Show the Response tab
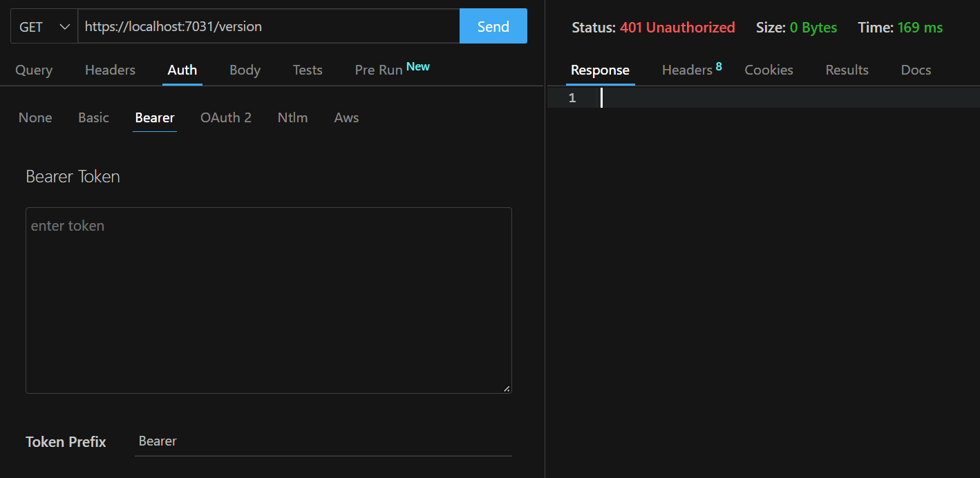This screenshot has height=478, width=980. pyautogui.click(x=600, y=70)
